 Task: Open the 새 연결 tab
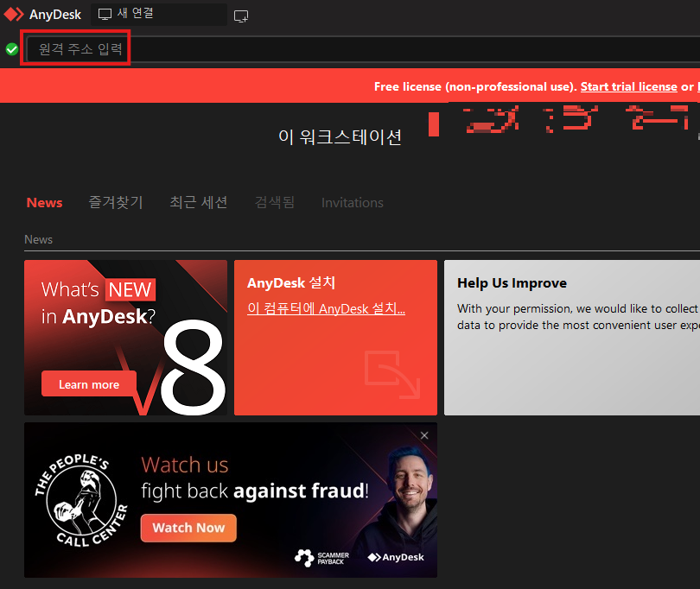158,15
